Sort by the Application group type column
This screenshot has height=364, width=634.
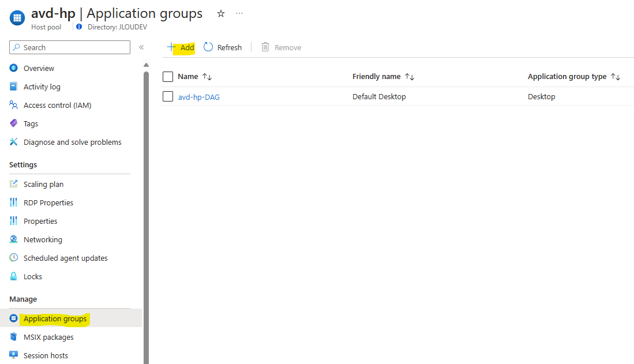click(574, 77)
